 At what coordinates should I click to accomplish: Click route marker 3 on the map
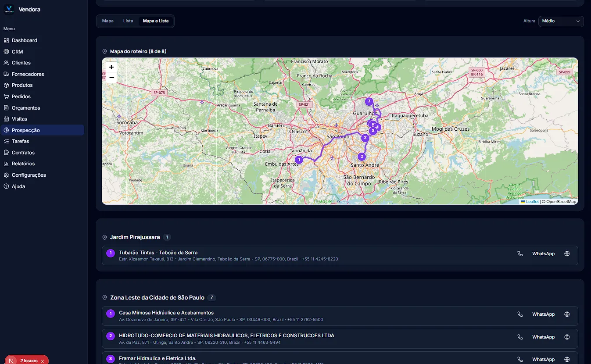point(362,157)
